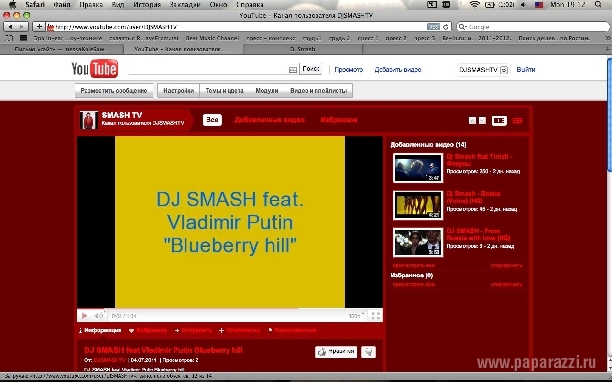The height and width of the screenshot is (382, 612).
Task: Open From Russia with love video title
Action: pos(478,235)
